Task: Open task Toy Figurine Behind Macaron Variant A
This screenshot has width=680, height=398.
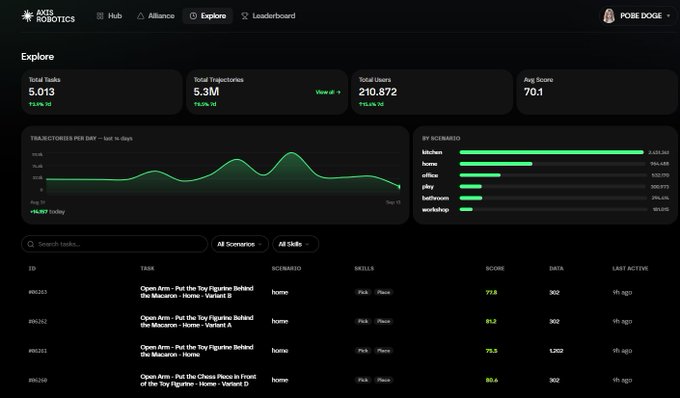Action: 197,321
